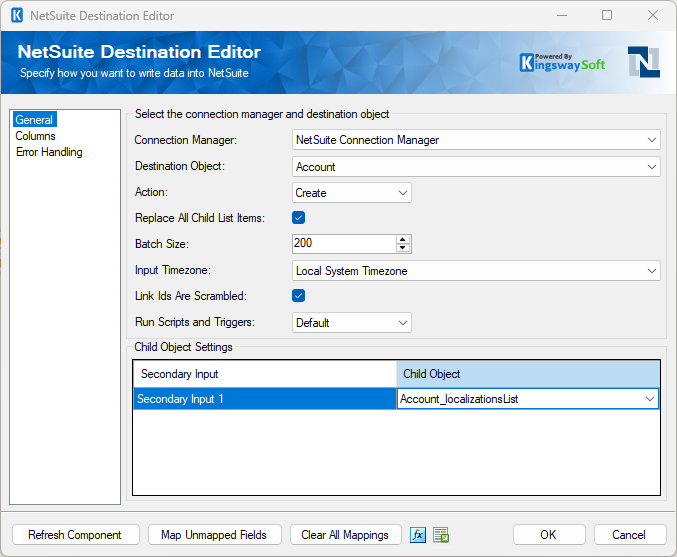Screen dimensions: 677x557
Task: Open the expression editor fx icon
Action: point(418,535)
